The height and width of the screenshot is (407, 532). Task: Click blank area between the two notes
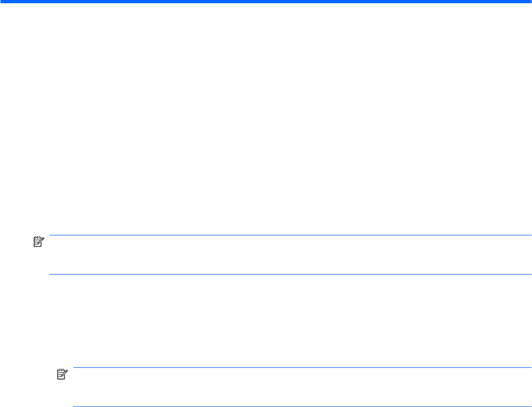click(x=268, y=322)
